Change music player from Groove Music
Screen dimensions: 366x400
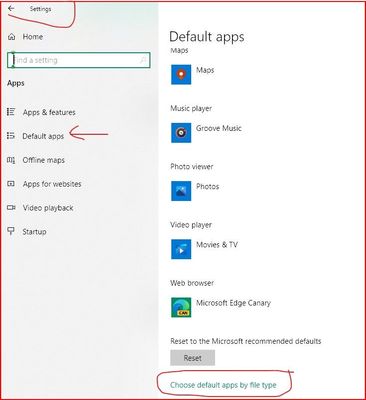pyautogui.click(x=219, y=128)
